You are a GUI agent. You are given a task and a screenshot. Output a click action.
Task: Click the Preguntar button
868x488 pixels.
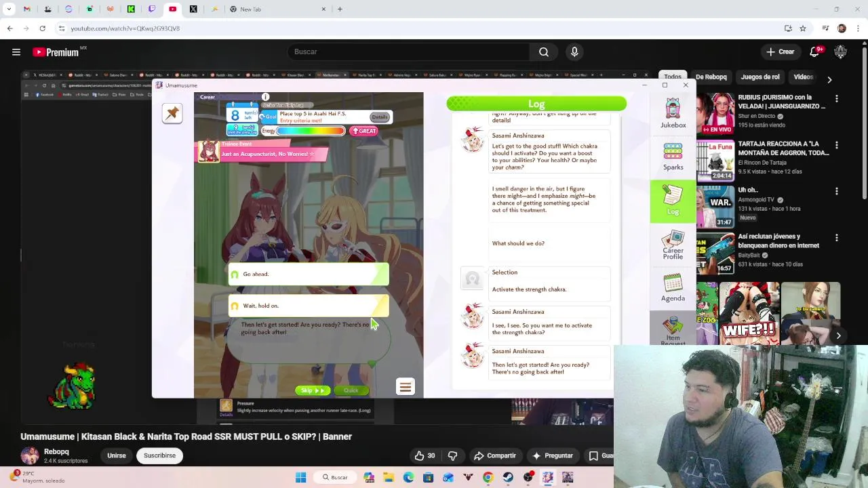click(553, 455)
